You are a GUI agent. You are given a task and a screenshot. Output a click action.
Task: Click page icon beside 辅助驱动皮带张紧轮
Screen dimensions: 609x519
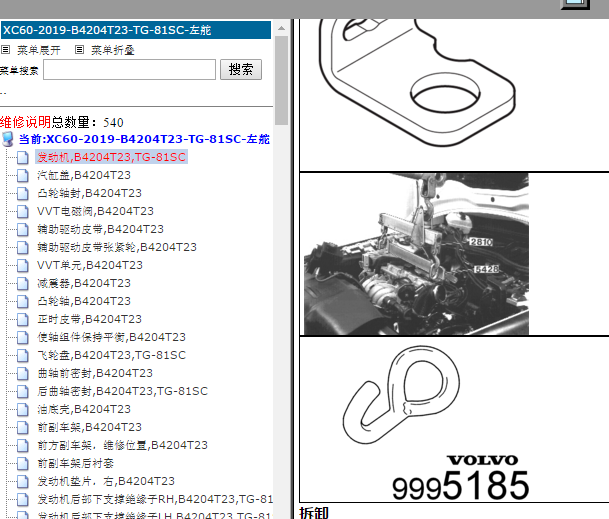tap(23, 247)
